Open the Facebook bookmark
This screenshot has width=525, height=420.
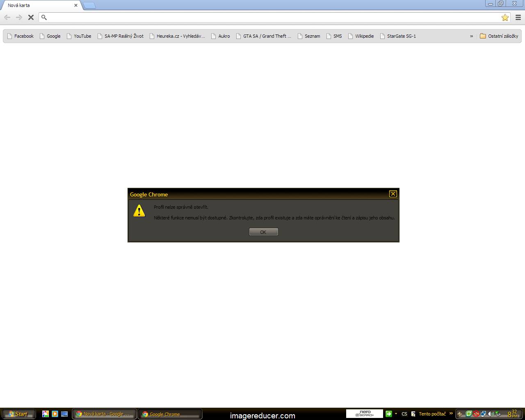(x=21, y=36)
